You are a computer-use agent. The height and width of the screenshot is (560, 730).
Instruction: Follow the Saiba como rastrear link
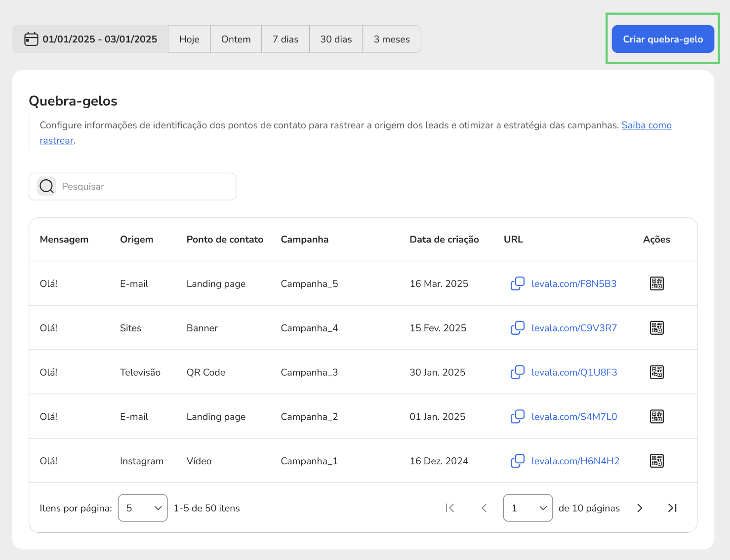tap(646, 125)
